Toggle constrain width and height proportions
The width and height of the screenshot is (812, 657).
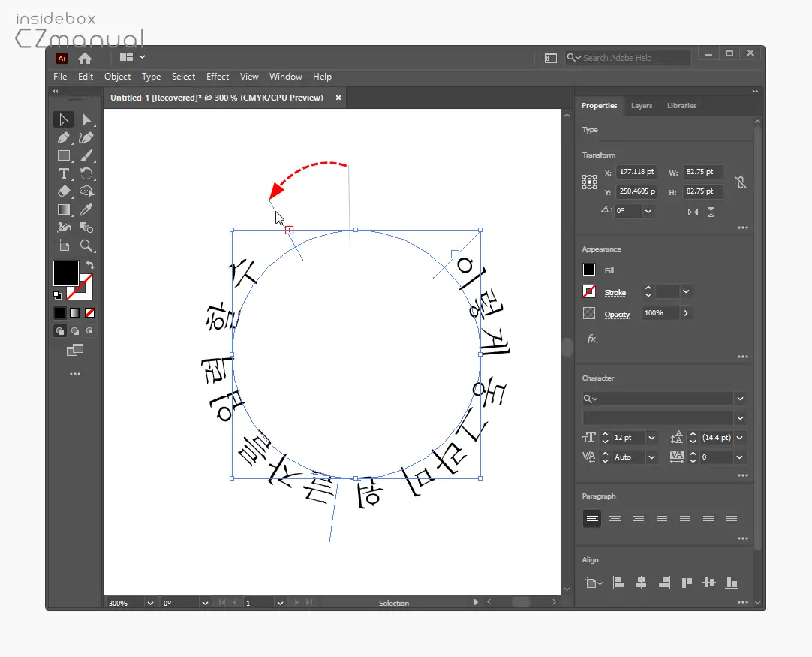741,182
